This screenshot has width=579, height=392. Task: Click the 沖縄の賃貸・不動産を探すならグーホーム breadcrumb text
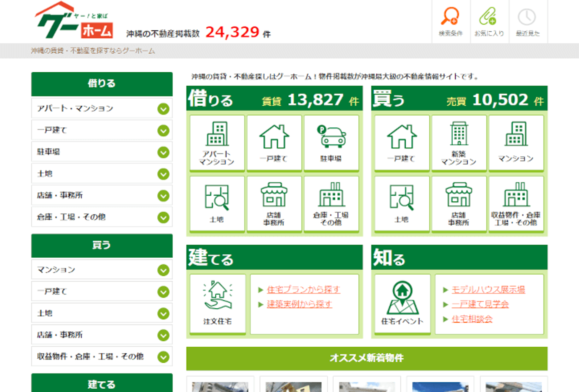point(93,51)
